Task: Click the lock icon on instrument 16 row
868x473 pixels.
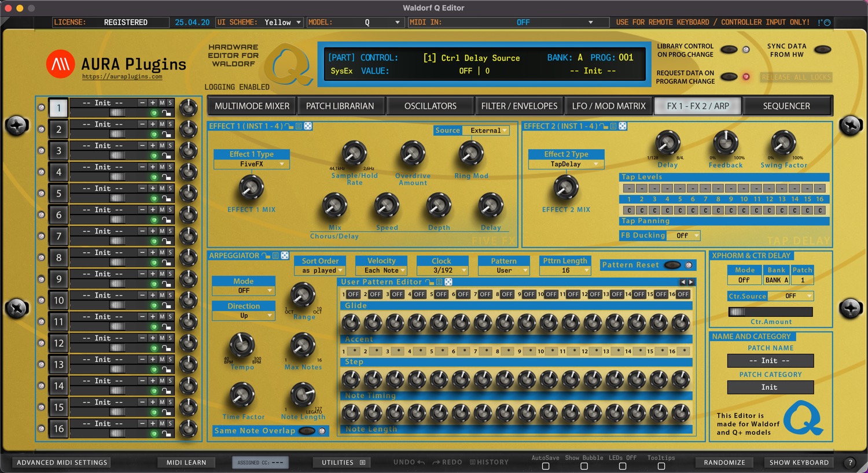Action: click(166, 434)
